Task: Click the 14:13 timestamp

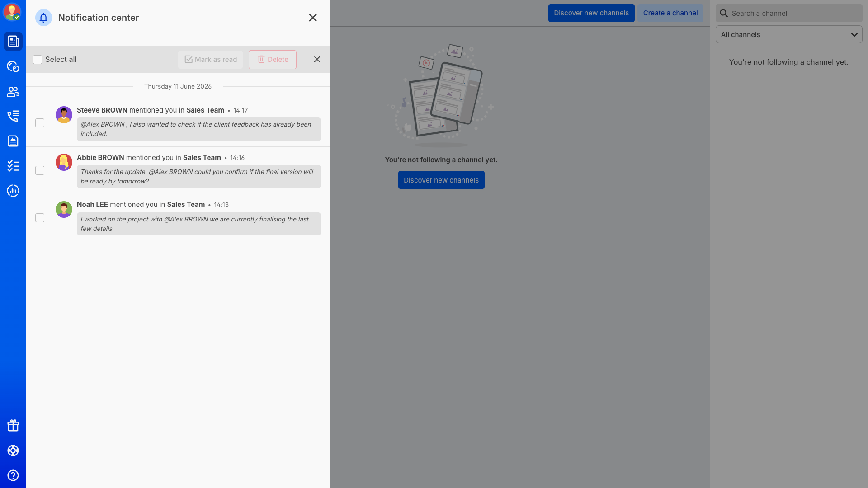Action: pos(222,205)
